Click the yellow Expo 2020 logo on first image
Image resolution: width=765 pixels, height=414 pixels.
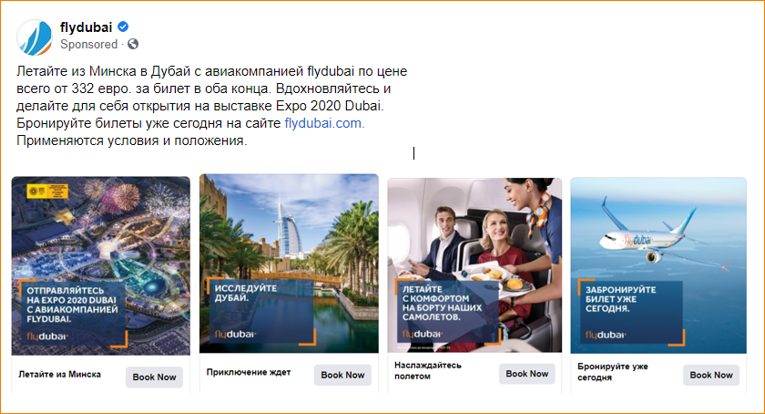48,191
